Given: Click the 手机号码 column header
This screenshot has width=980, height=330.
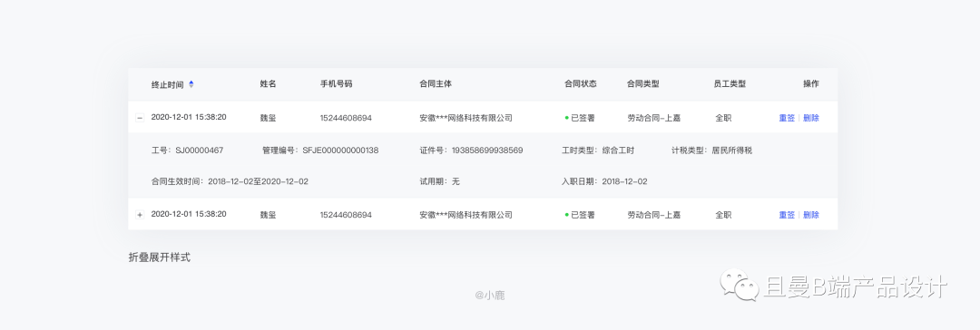Looking at the screenshot, I should pos(337,83).
